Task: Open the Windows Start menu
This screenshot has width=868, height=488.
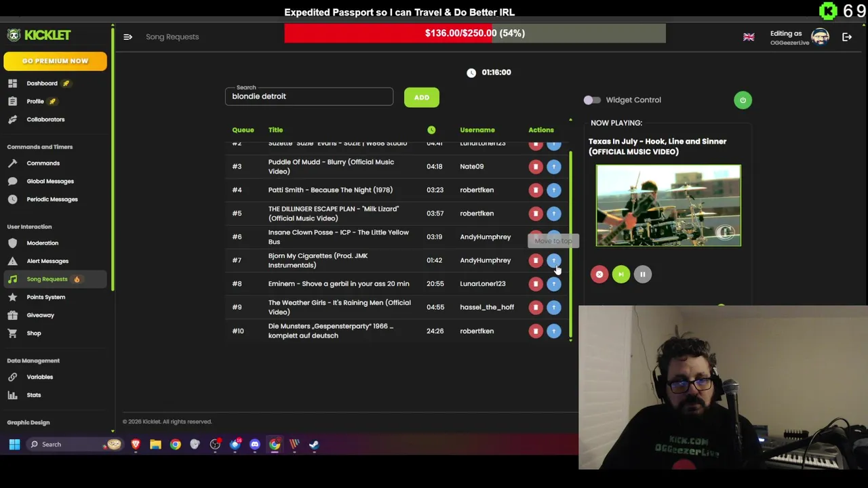Action: (14, 445)
